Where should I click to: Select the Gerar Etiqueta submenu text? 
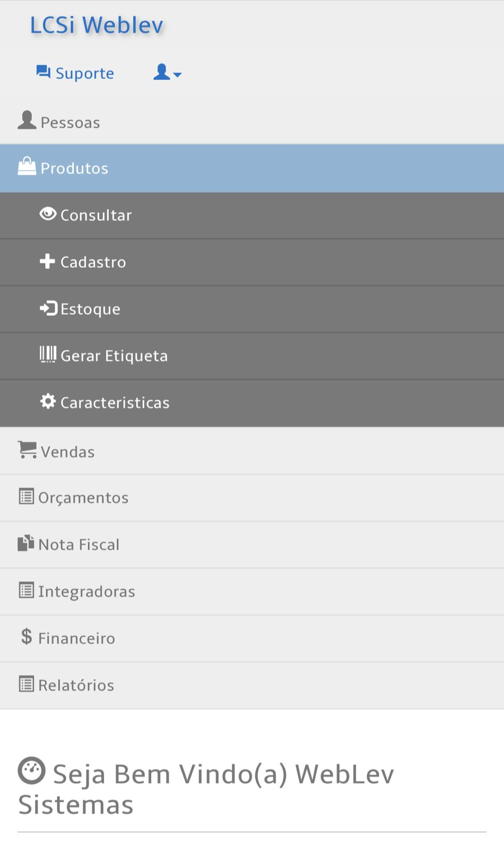pos(114,356)
